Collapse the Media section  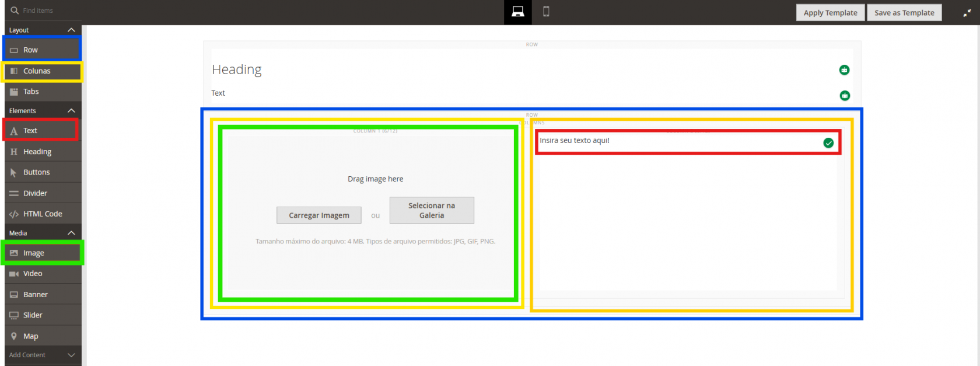click(71, 233)
